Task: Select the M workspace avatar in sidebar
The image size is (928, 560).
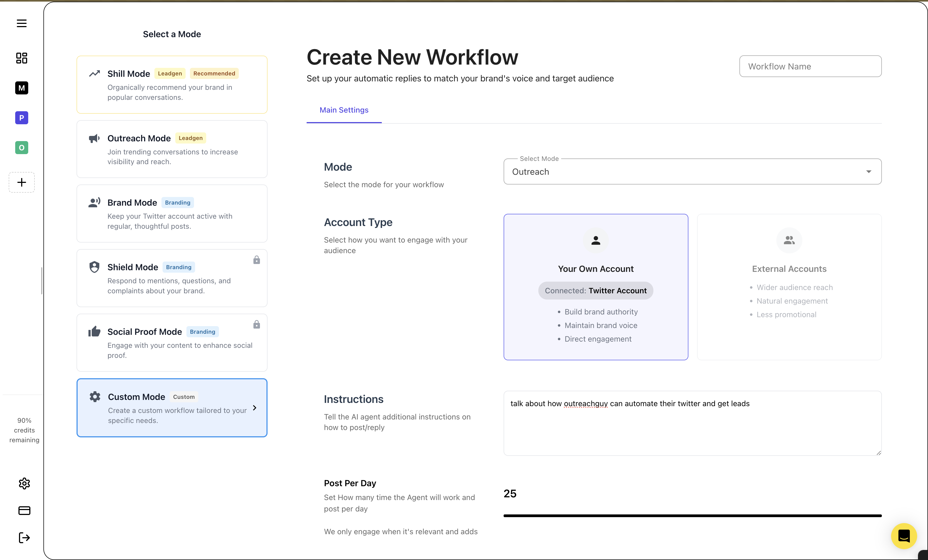Action: click(21, 88)
